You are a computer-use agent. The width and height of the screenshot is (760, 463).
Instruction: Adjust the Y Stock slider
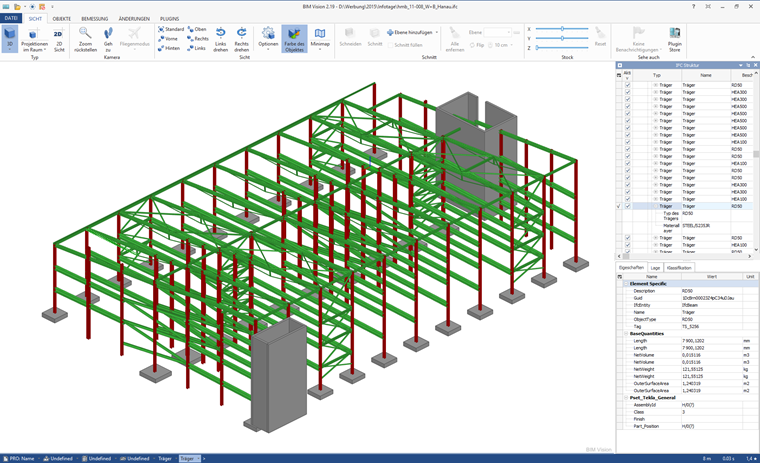click(x=562, y=38)
